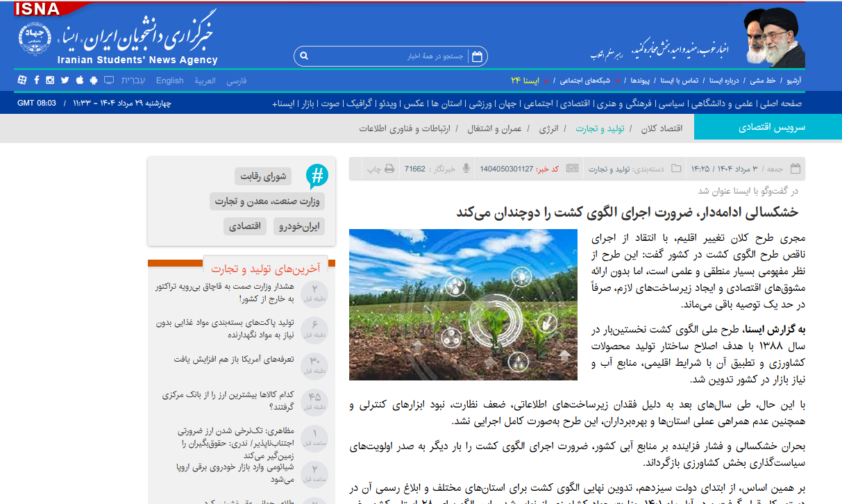Click the hashtag tags bubble icon
This screenshot has width=842, height=504.
tap(317, 176)
